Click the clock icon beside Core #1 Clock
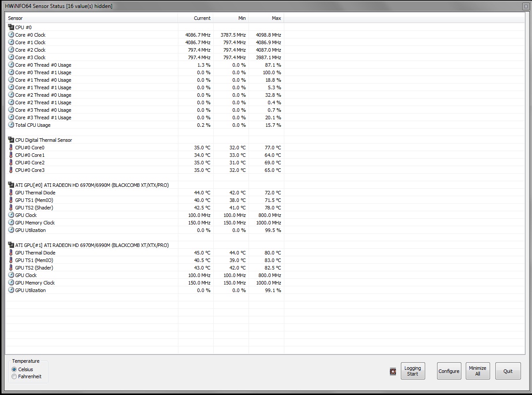This screenshot has height=395, width=532. 11,42
